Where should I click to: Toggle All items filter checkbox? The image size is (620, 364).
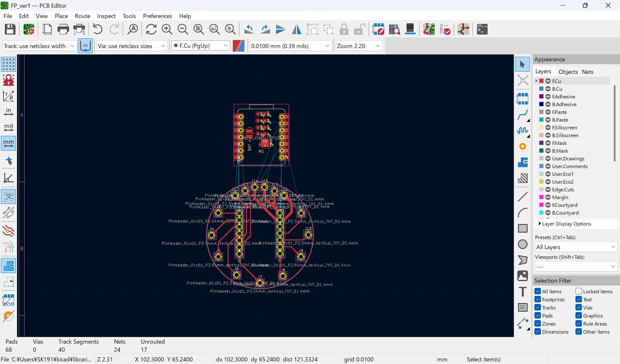pos(538,291)
